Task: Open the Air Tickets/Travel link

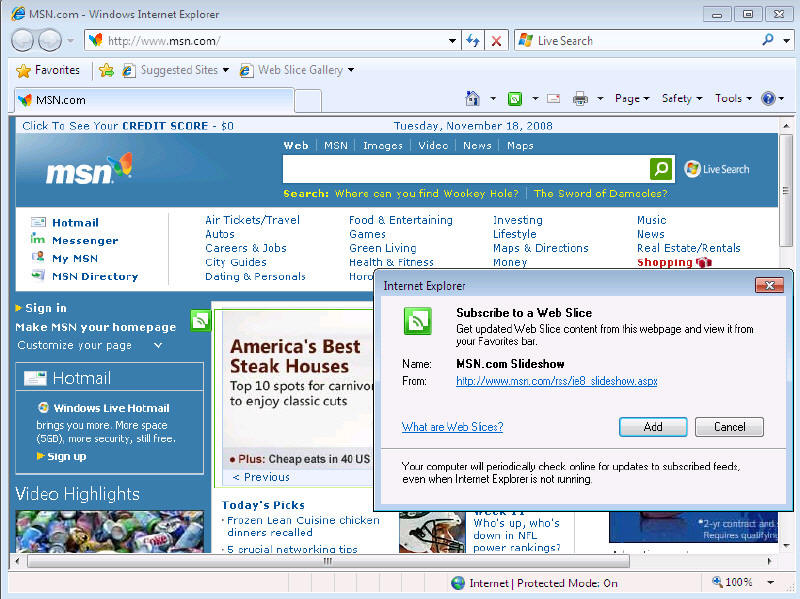Action: 252,220
